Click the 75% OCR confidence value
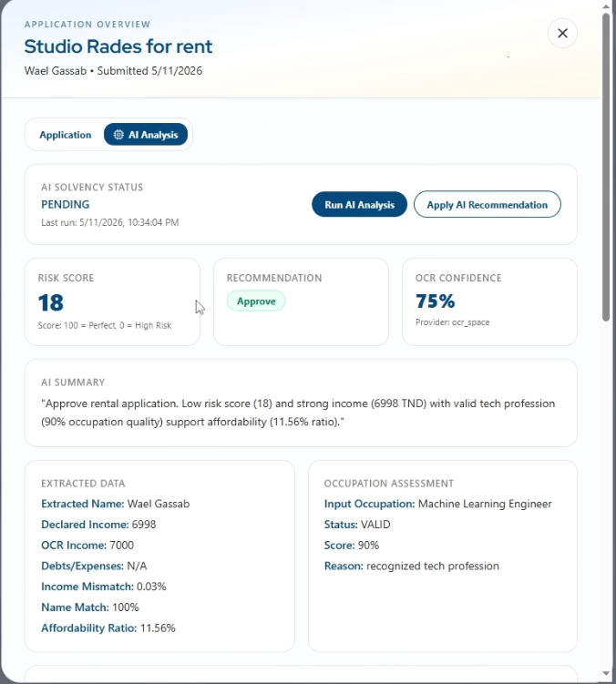Image resolution: width=616 pixels, height=684 pixels. [x=436, y=301]
